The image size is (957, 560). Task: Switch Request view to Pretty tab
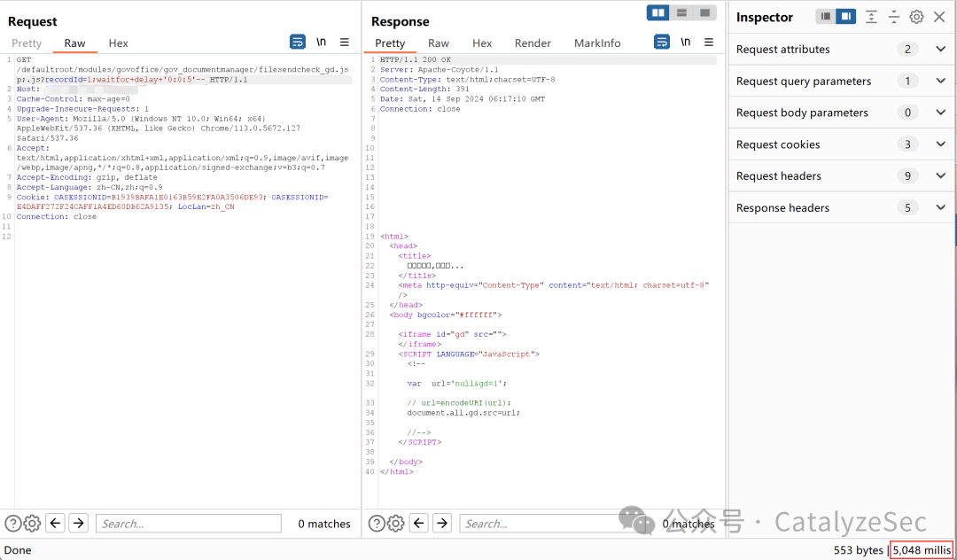[x=27, y=43]
